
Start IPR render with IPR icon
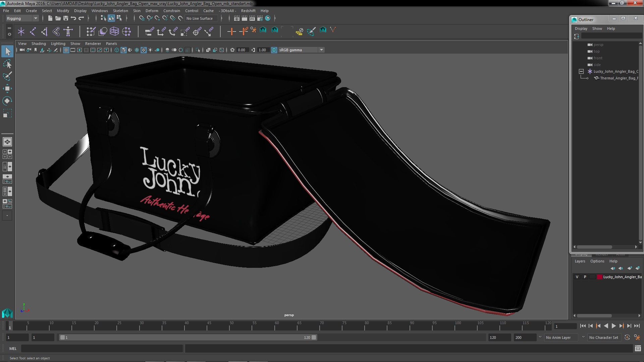point(252,18)
